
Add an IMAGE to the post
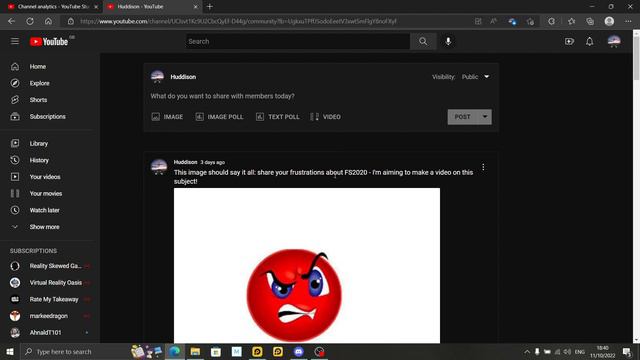coord(167,117)
